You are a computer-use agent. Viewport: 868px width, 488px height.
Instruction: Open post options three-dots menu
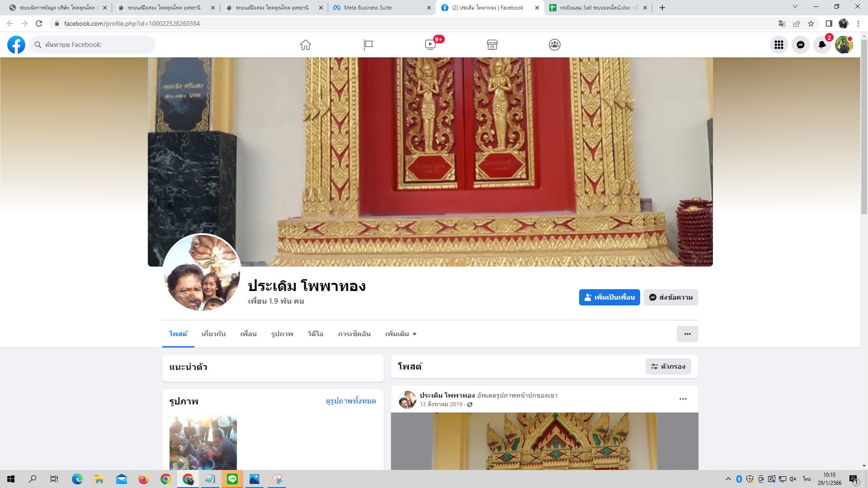683,399
